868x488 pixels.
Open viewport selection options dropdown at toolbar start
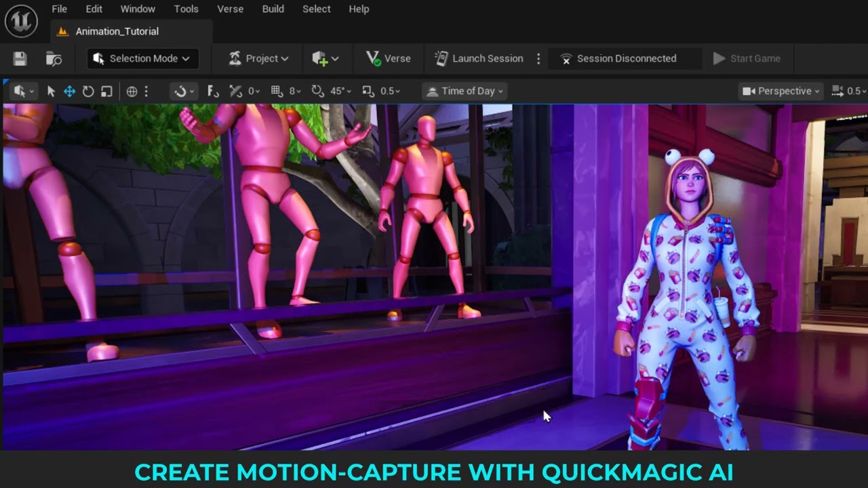[23, 91]
